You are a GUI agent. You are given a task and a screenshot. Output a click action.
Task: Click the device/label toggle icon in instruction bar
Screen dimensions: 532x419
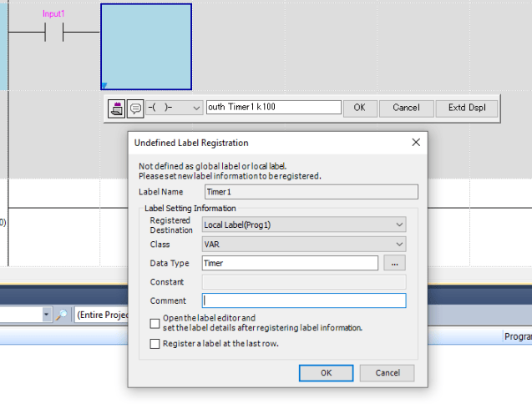[x=116, y=109]
